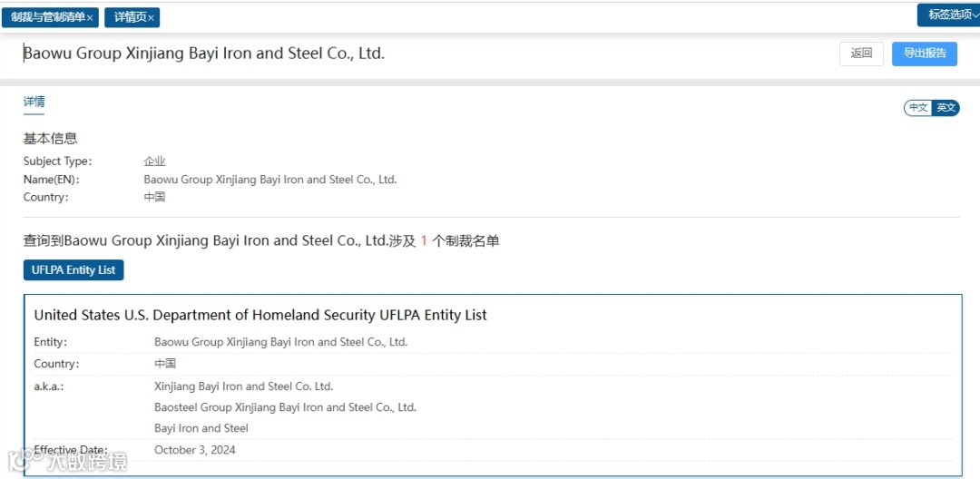Switch to the 制裁与管制清单 tab
The image size is (980, 479).
tap(47, 17)
